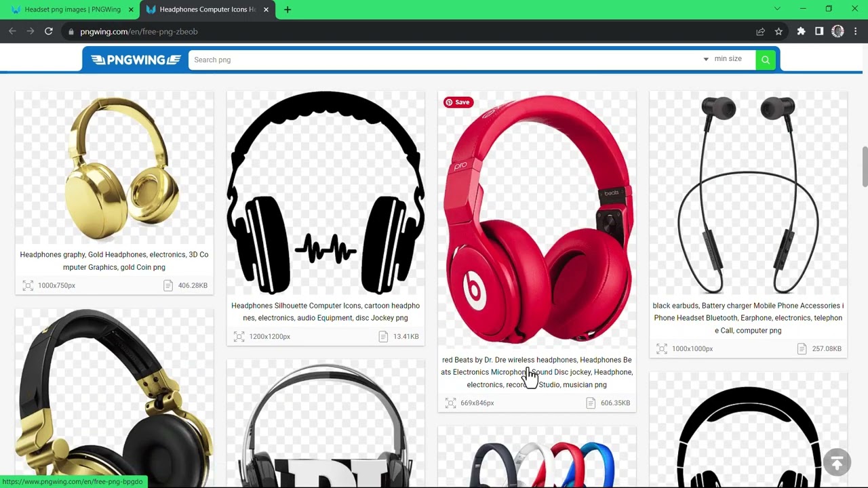Click the PNGWING logo
This screenshot has height=488, width=868.
coord(135,60)
